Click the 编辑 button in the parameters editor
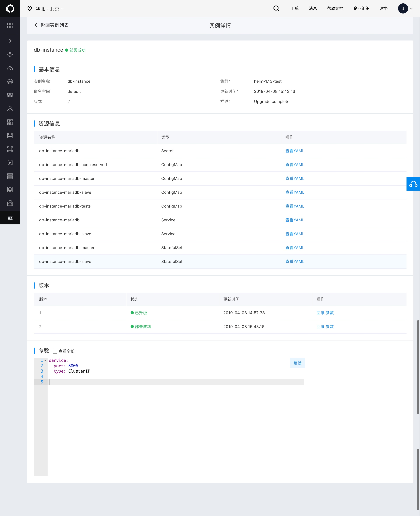 coord(297,363)
